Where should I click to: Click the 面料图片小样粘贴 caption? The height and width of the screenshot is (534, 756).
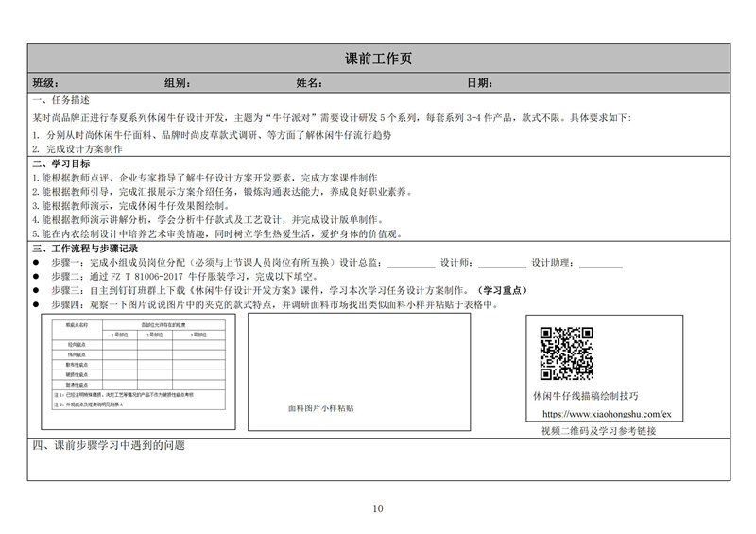[x=320, y=408]
